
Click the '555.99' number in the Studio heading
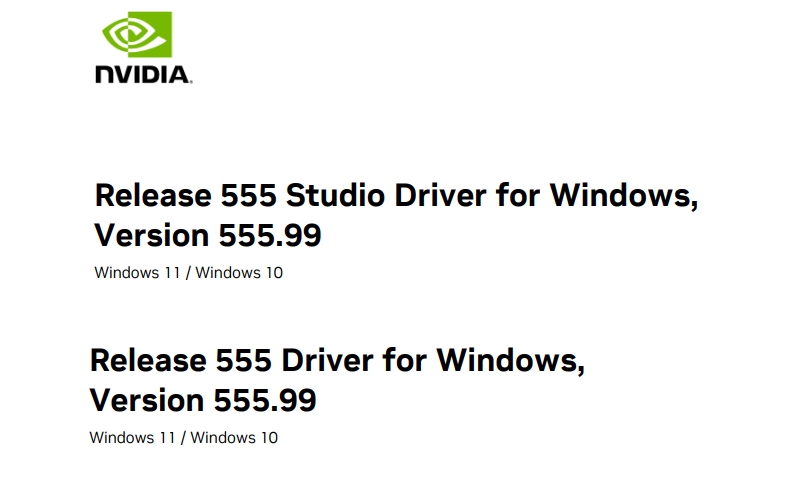(270, 235)
